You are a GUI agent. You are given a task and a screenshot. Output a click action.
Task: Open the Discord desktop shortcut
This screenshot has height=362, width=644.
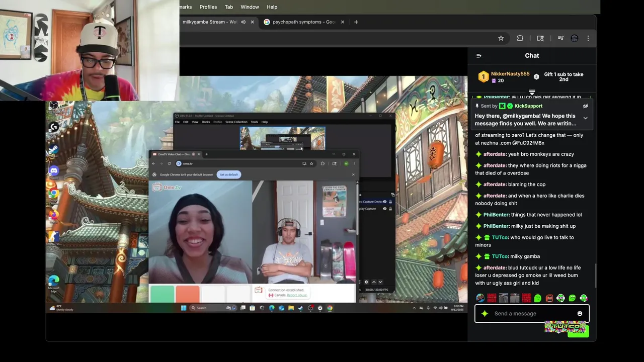[54, 172]
